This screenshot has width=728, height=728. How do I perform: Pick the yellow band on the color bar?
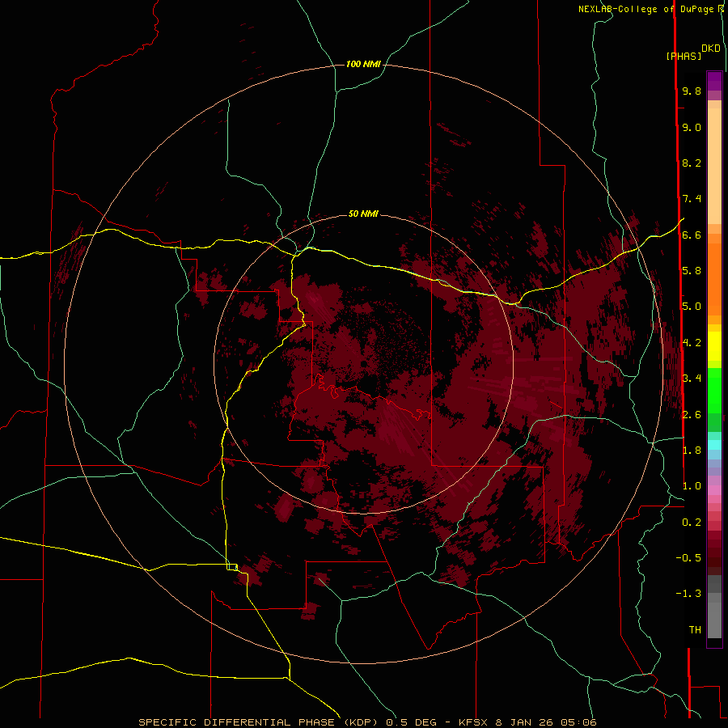click(x=714, y=346)
